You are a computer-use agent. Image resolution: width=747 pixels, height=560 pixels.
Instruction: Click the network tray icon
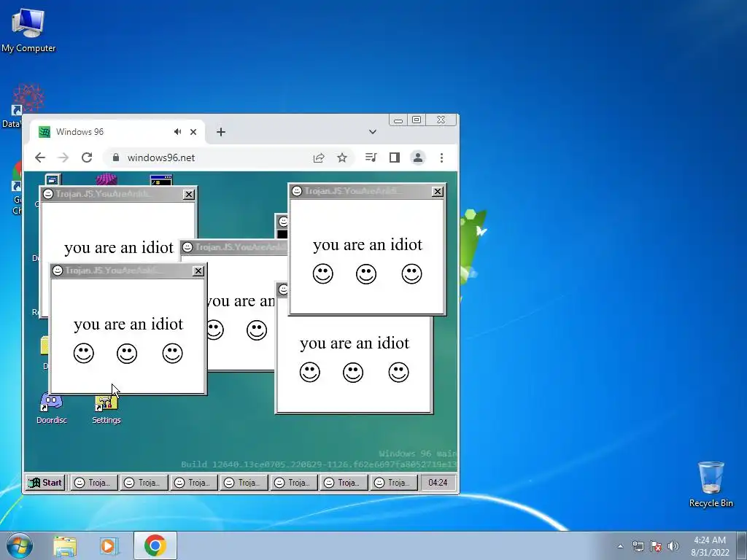tap(638, 546)
